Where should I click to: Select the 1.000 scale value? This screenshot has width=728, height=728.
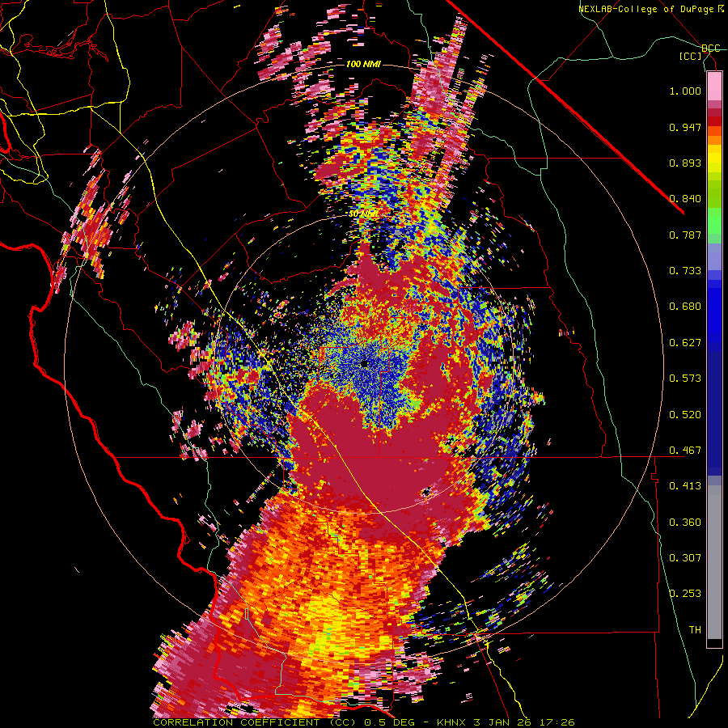point(685,91)
